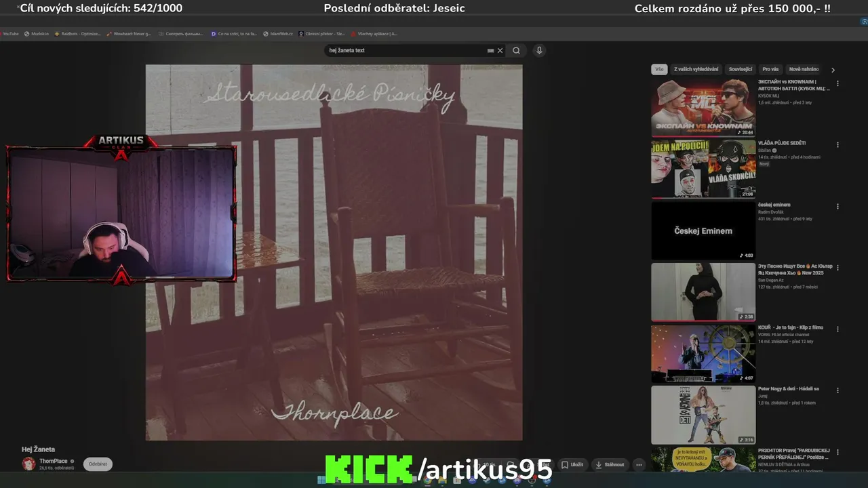Open the 'Okresní přebor' bookmark
Viewport: 868px width, 488px height.
[322, 33]
